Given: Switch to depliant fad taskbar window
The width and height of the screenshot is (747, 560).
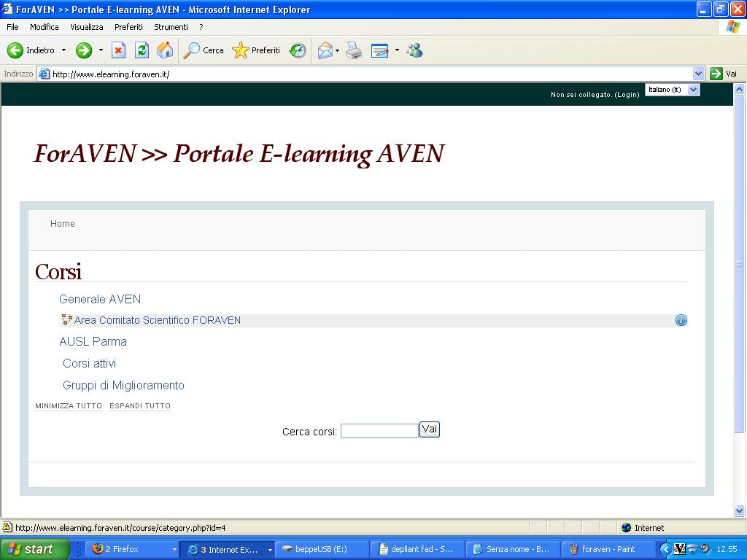Looking at the screenshot, I should [417, 550].
